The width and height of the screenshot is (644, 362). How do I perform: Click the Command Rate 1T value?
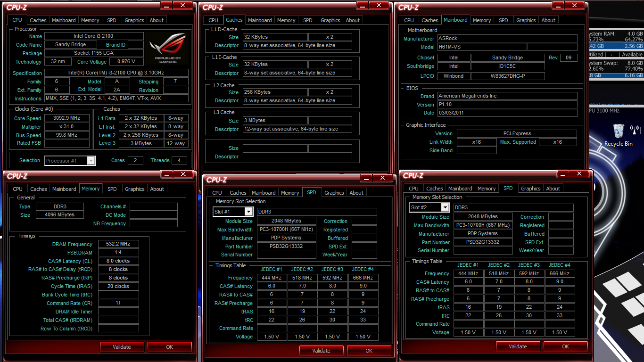coord(118,304)
